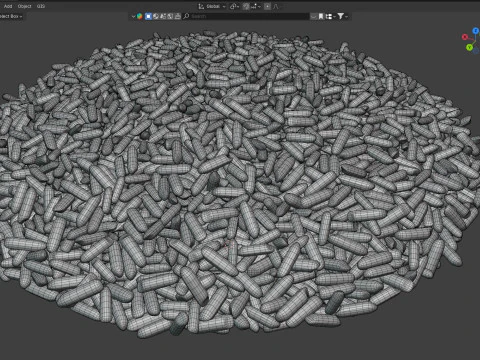This screenshot has height=360, width=480.
Task: Click the blue Z axis gizmo
Action: pos(475,31)
